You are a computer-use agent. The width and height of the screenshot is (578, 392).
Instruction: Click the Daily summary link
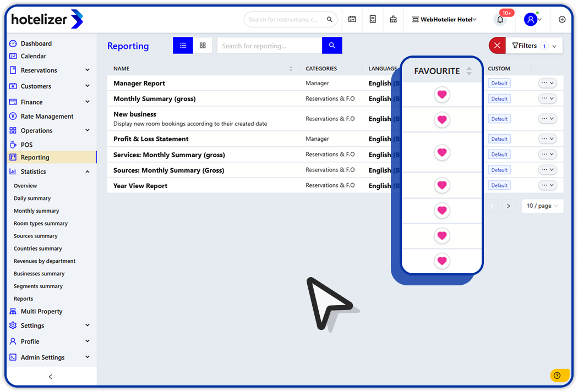pyautogui.click(x=32, y=198)
